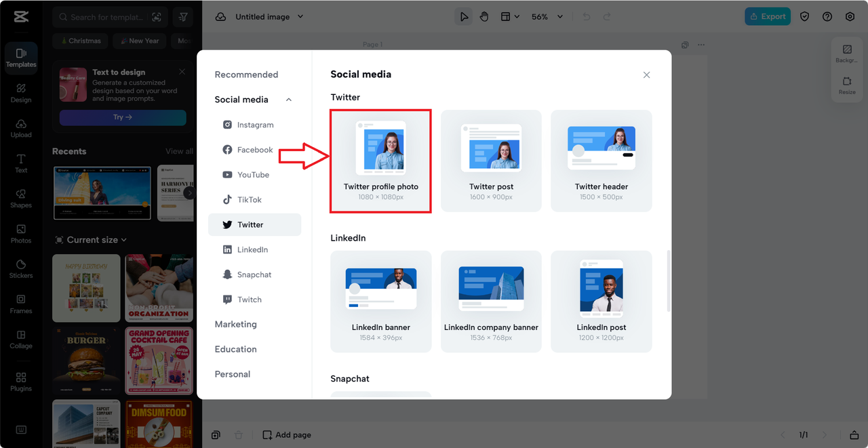Choose the Twitter profile photo preset
This screenshot has height=448, width=868.
tap(381, 161)
